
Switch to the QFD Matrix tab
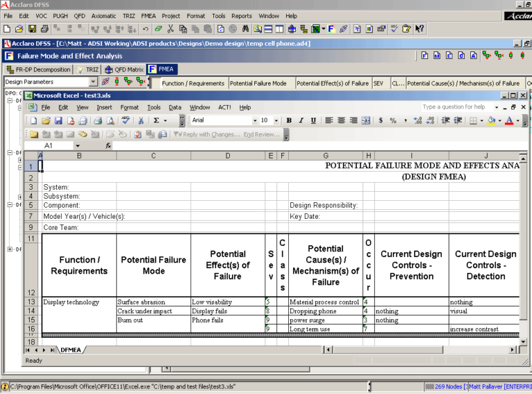pos(124,69)
